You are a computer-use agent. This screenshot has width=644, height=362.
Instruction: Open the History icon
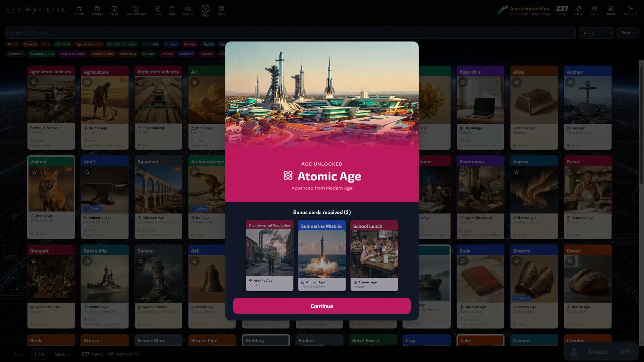coord(97,11)
